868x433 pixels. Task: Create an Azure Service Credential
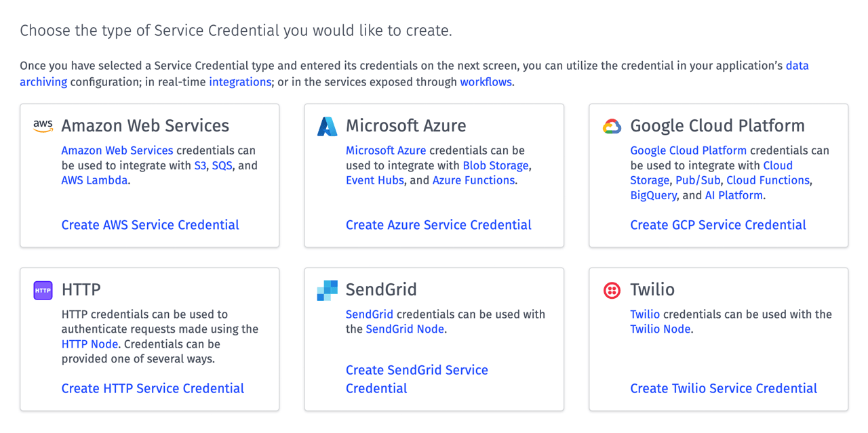(438, 224)
